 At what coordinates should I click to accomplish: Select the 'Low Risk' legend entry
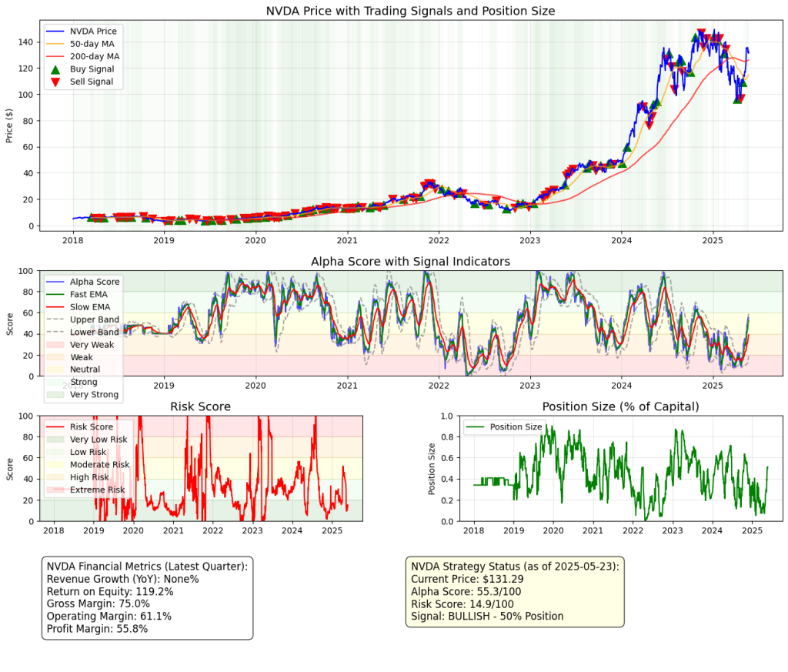tap(76, 452)
